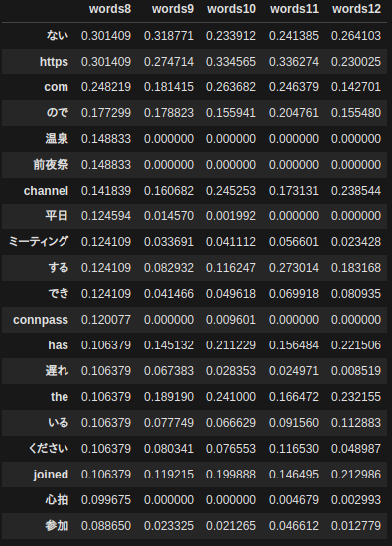
Task: Click cell value 0.230025
Action: click(x=356, y=62)
